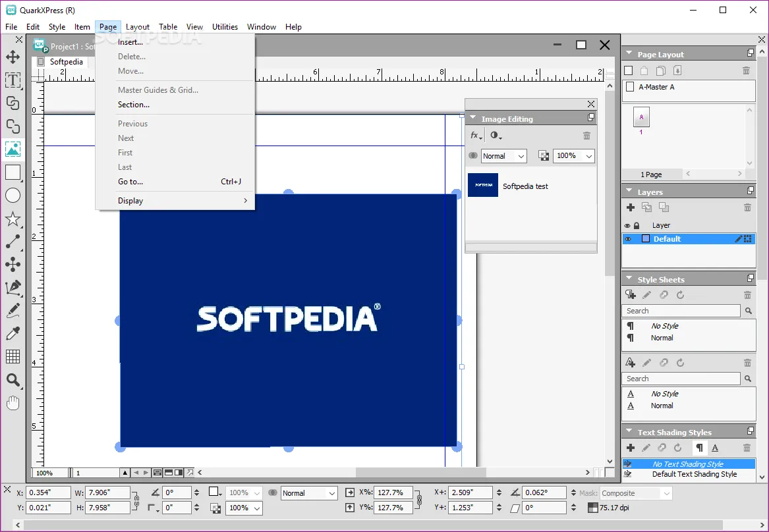Image resolution: width=769 pixels, height=532 pixels.
Task: Select the Default layer row
Action: pos(689,239)
